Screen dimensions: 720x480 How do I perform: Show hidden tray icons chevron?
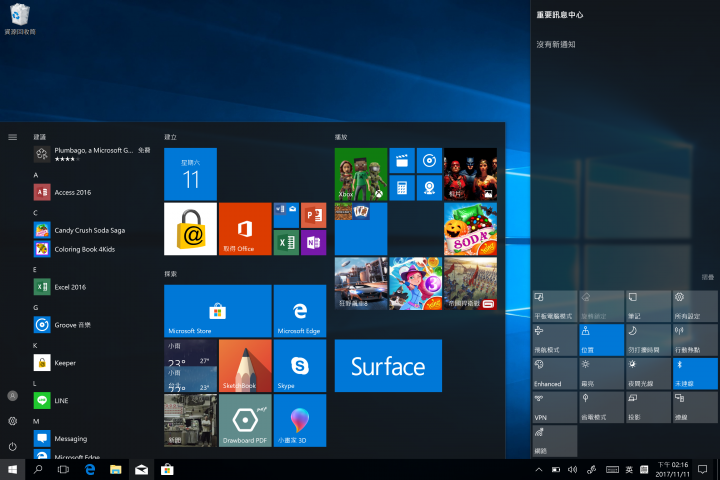coord(539,469)
